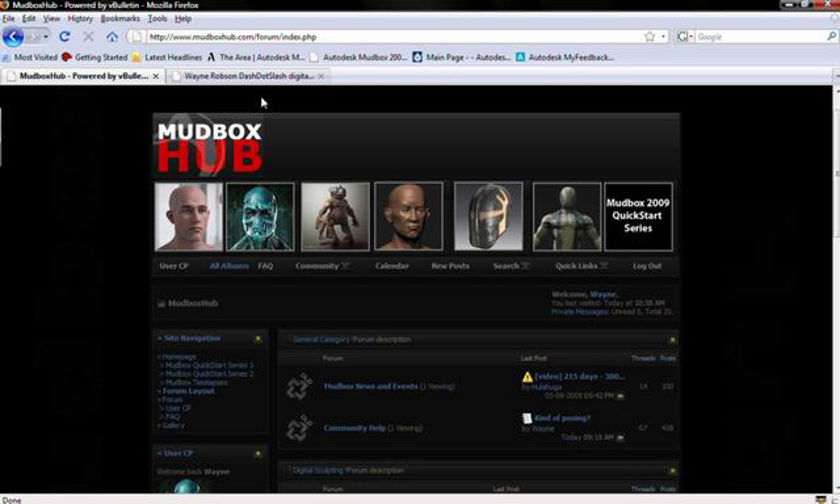
Task: Open the Most Visited bookmark
Action: pos(30,57)
